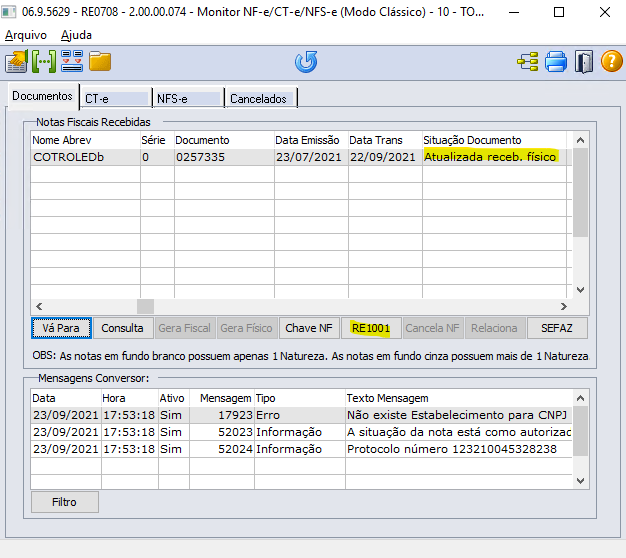The width and height of the screenshot is (626, 558).
Task: Open the filter/selection list toolbar icon
Action: (72, 61)
